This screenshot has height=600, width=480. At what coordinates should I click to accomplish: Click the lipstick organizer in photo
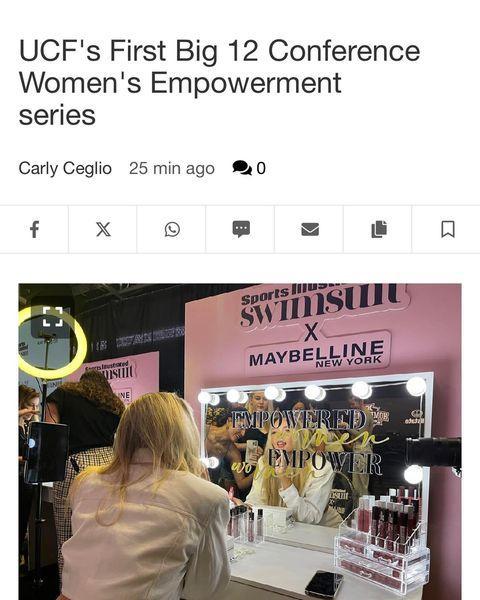pos(382,543)
